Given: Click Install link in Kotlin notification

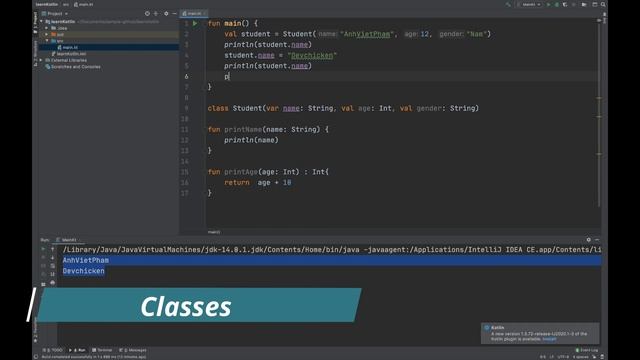Looking at the screenshot, I should [x=549, y=339].
